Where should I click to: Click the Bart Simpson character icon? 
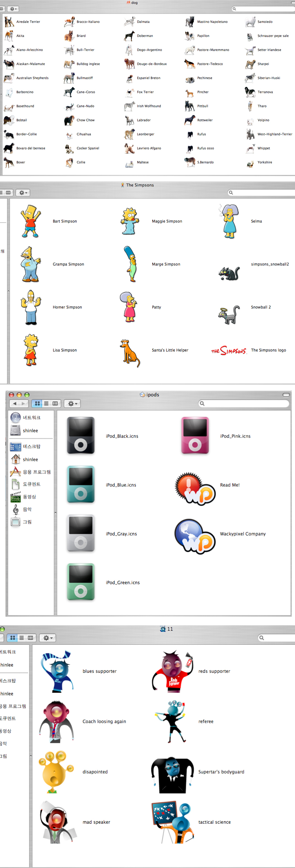31,221
